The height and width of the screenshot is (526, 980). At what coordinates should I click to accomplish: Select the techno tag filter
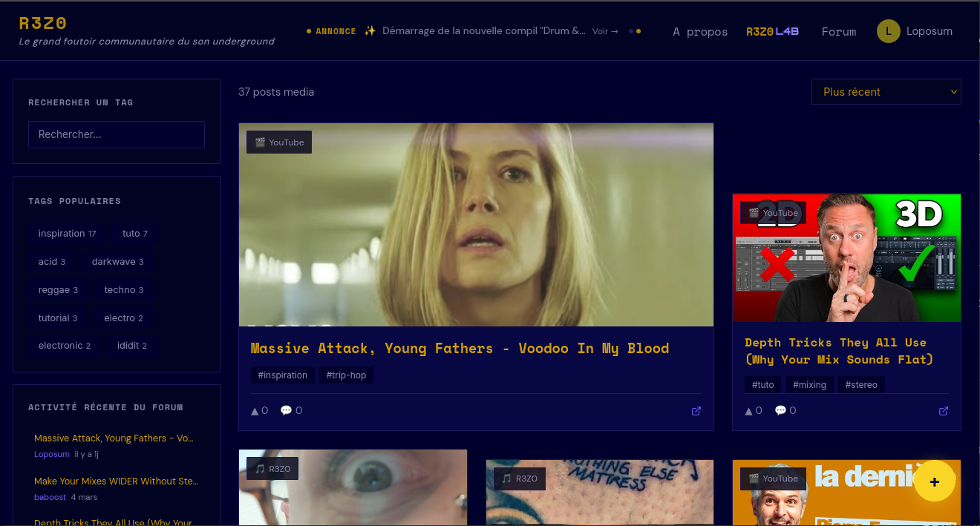(123, 290)
